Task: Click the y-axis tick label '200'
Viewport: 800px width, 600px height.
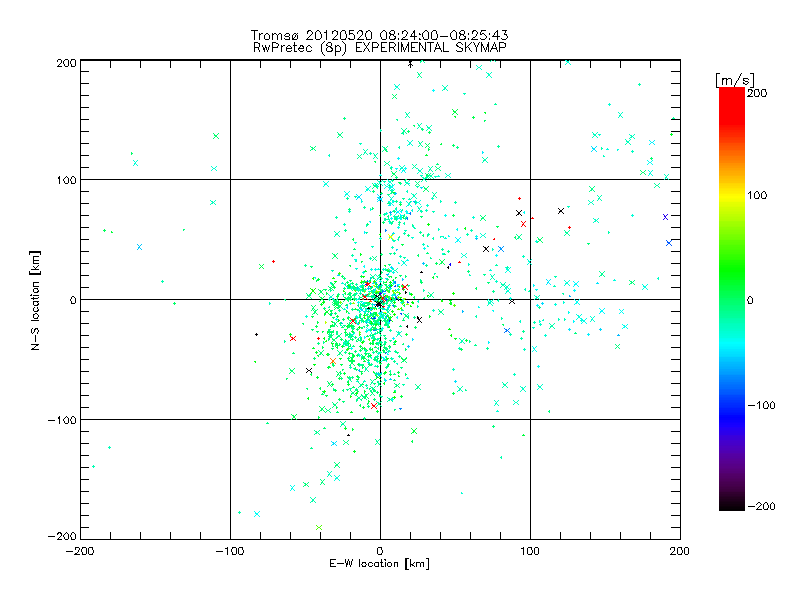Action: coord(66,63)
